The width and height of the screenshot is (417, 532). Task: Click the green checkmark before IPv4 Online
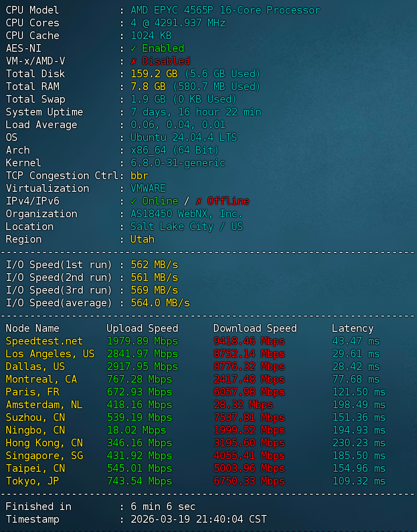pos(133,201)
